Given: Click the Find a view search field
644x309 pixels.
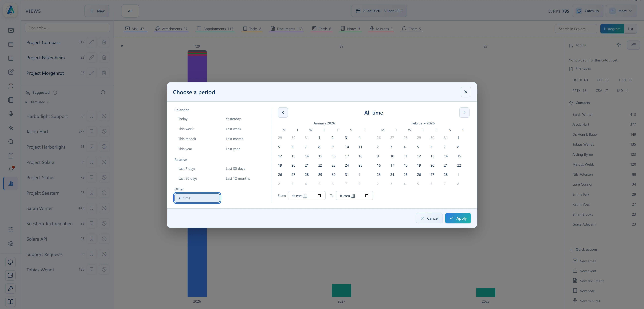Looking at the screenshot, I should [x=67, y=28].
